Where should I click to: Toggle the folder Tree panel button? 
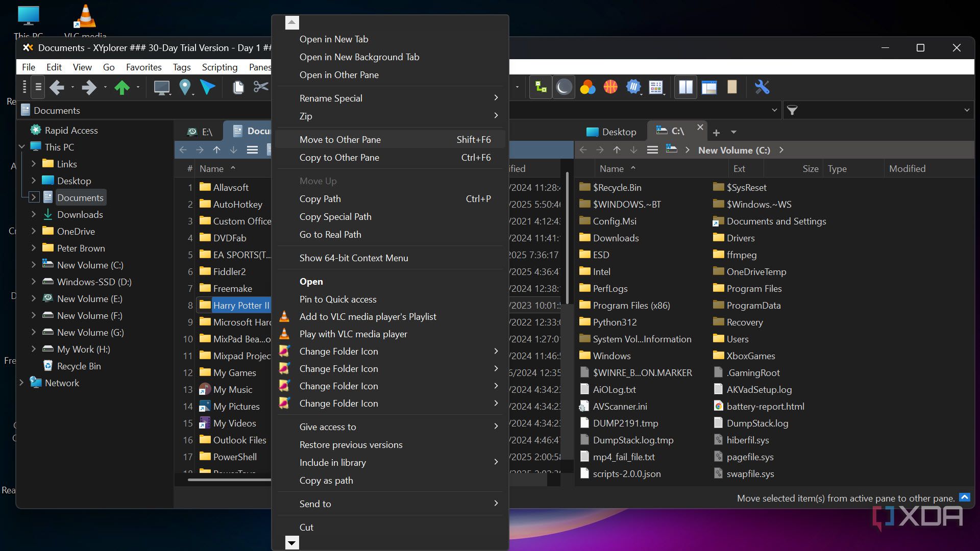[x=541, y=87]
